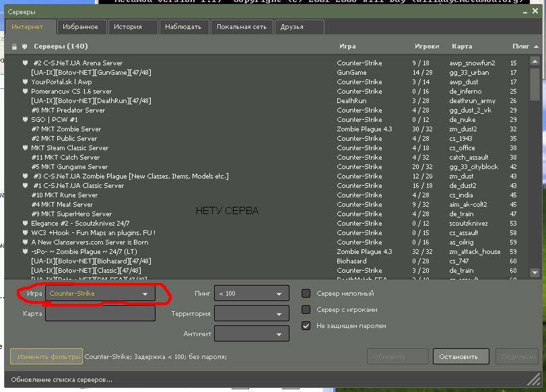Sort by the Игра column header
Viewport: 546px width, 392px height.
pos(347,46)
